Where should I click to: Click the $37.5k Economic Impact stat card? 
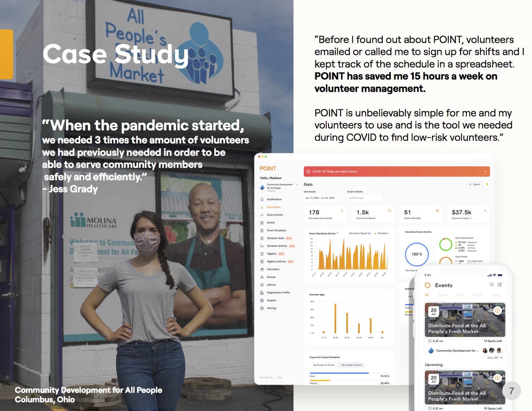pyautogui.click(x=469, y=214)
